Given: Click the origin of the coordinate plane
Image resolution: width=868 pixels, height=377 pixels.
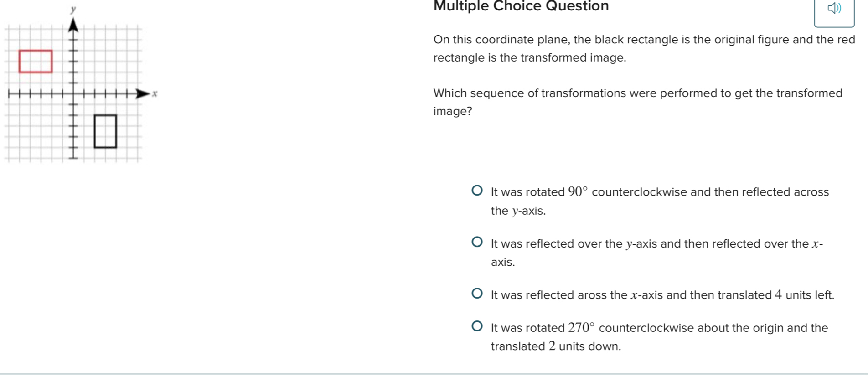Looking at the screenshot, I should tap(73, 94).
